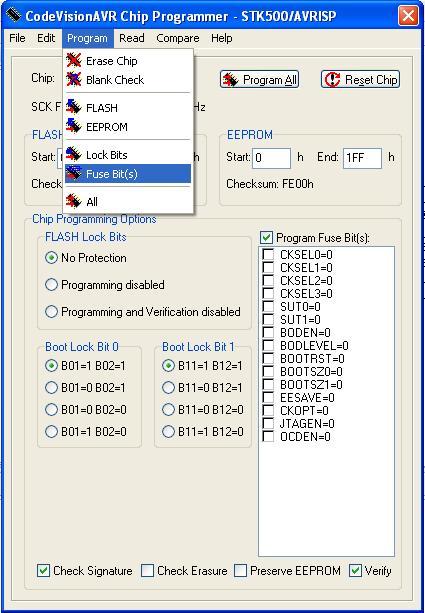Image resolution: width=425 pixels, height=613 pixels.
Task: Click the chip icon in title bar
Action: click(x=13, y=16)
